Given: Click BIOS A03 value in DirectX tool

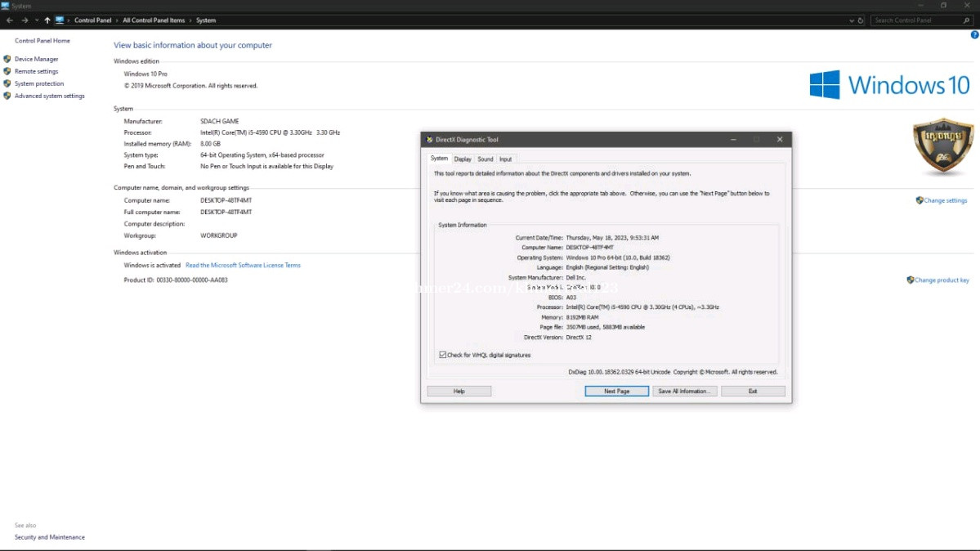Looking at the screenshot, I should coord(571,297).
